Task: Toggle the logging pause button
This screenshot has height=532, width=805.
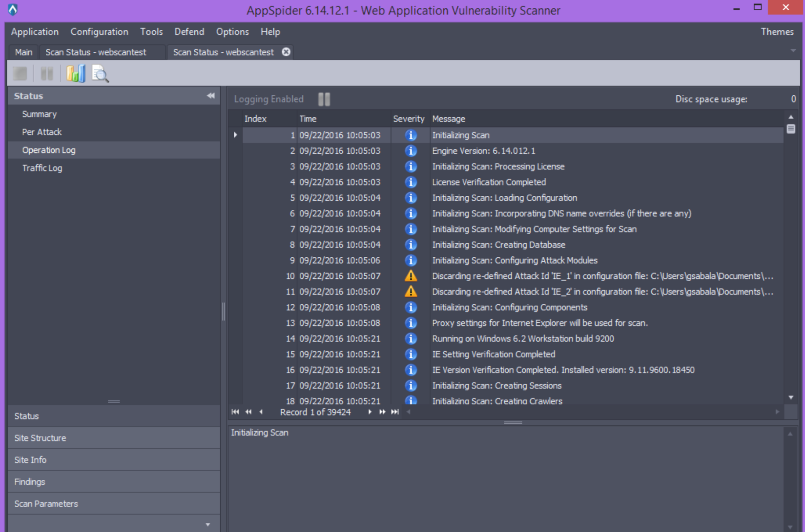Action: click(324, 99)
